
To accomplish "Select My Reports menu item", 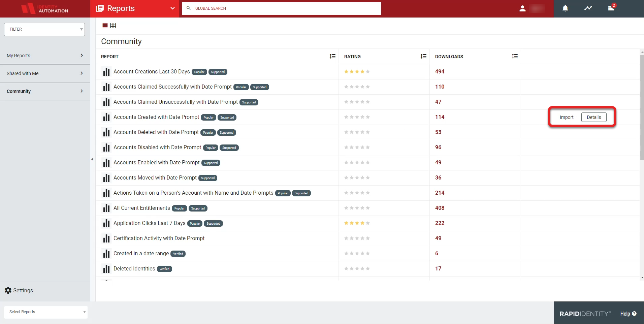I will [x=45, y=56].
